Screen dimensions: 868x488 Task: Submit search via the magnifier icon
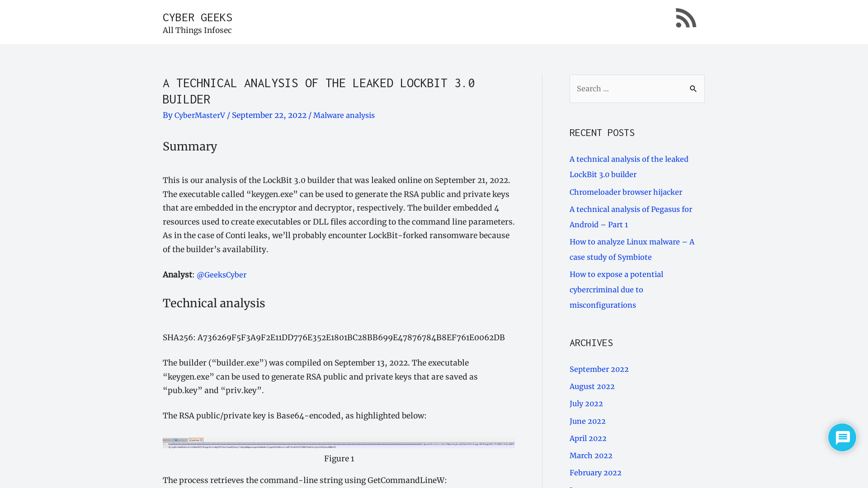[693, 89]
